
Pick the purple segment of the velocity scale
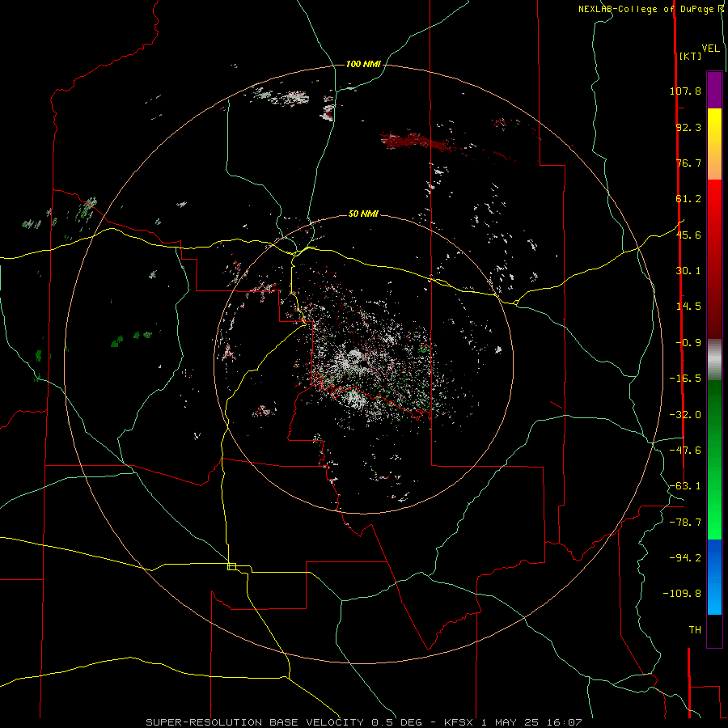click(714, 90)
